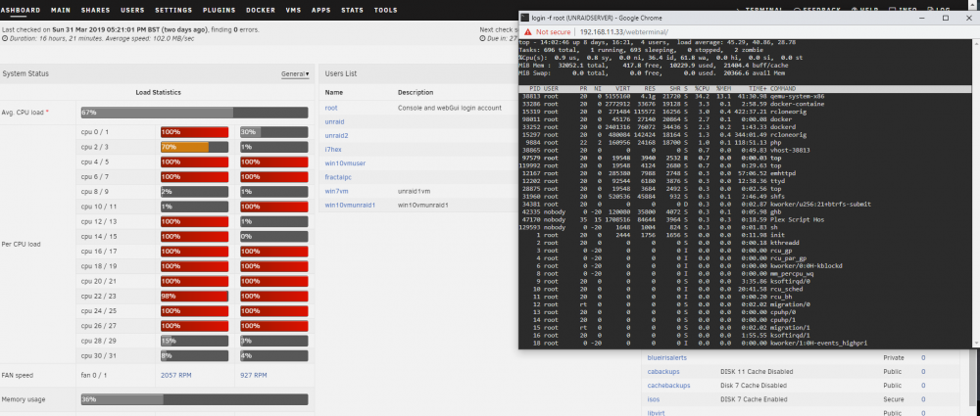Open the VMS tab
980x416 pixels.
(x=293, y=10)
